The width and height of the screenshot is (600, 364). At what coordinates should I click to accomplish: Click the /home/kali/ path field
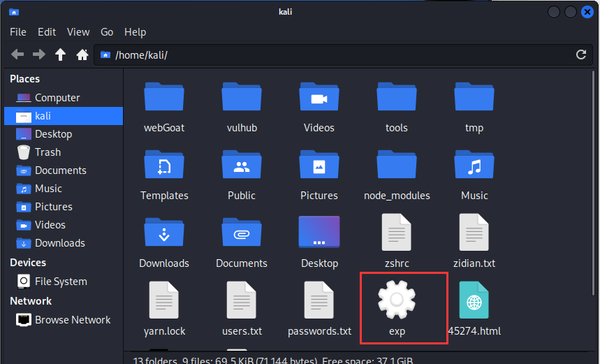pyautogui.click(x=335, y=54)
